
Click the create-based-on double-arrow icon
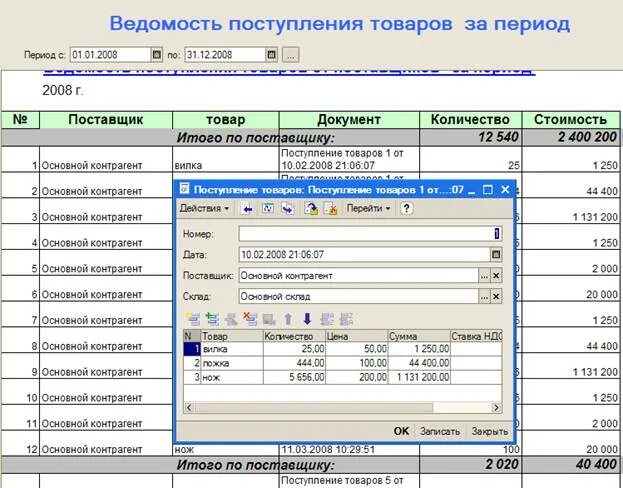pos(287,208)
